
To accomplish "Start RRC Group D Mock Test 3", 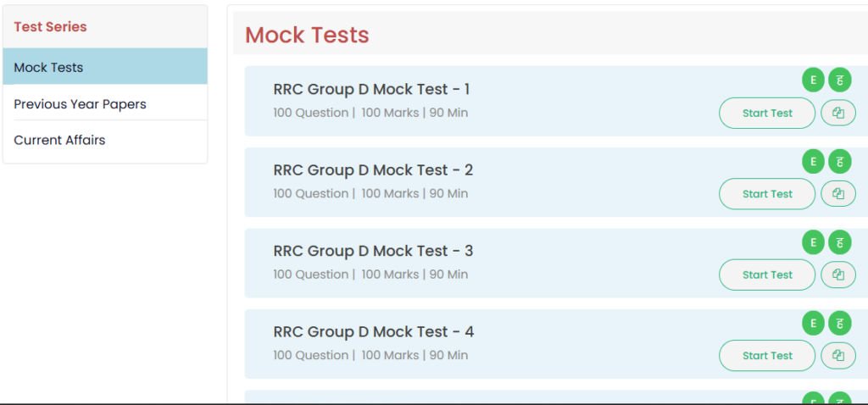I will pos(767,275).
